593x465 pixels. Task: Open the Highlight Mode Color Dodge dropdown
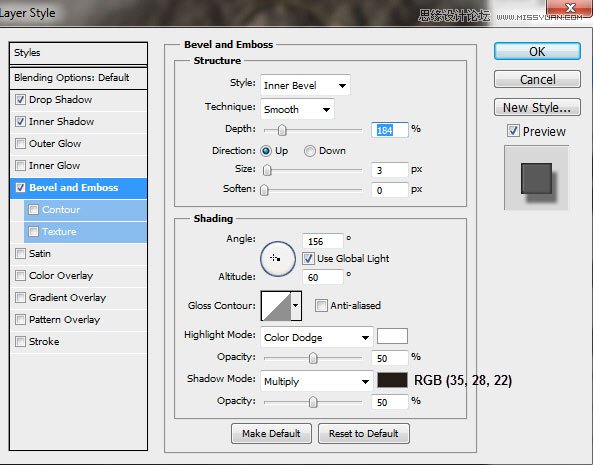coord(317,337)
